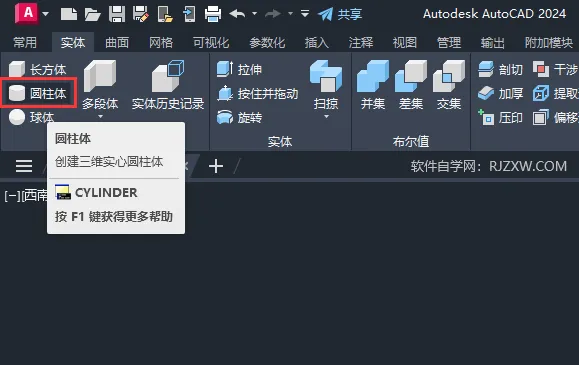
Task: Select the 旋转 revolve tool
Action: tap(239, 117)
